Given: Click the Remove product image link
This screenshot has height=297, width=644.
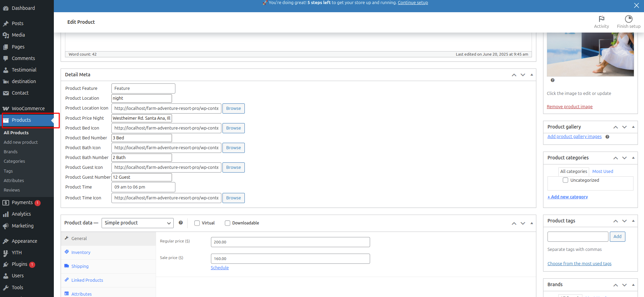Looking at the screenshot, I should tap(570, 107).
